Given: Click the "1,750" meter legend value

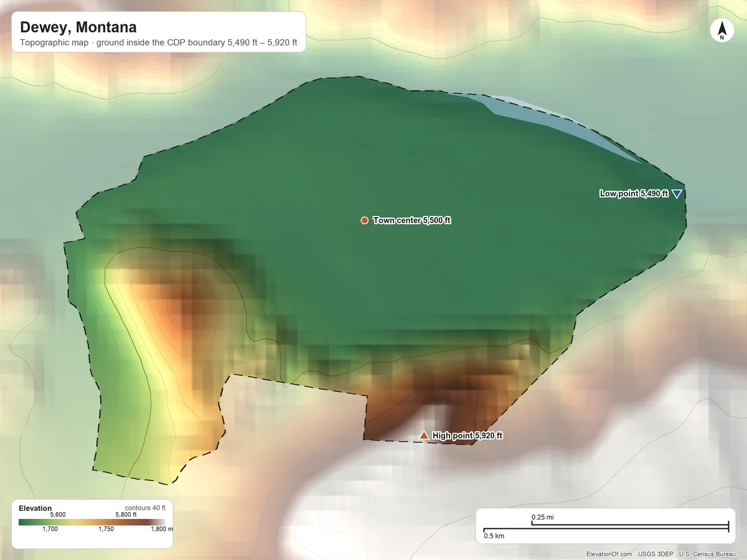Looking at the screenshot, I should coord(106,529).
